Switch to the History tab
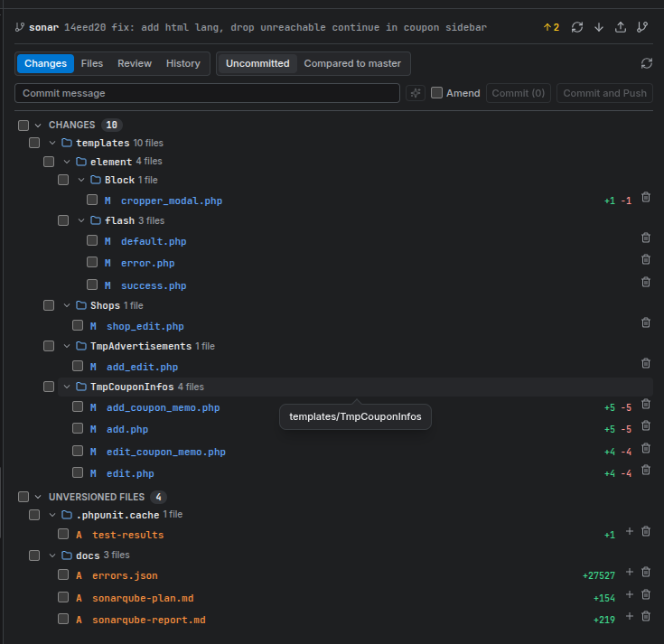This screenshot has width=664, height=644. tap(182, 63)
